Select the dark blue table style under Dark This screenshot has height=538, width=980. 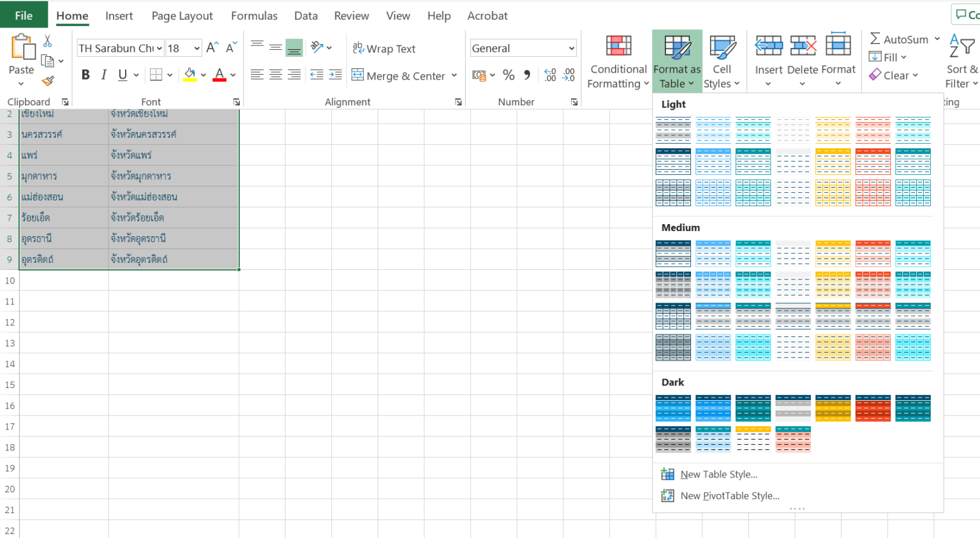pos(673,408)
